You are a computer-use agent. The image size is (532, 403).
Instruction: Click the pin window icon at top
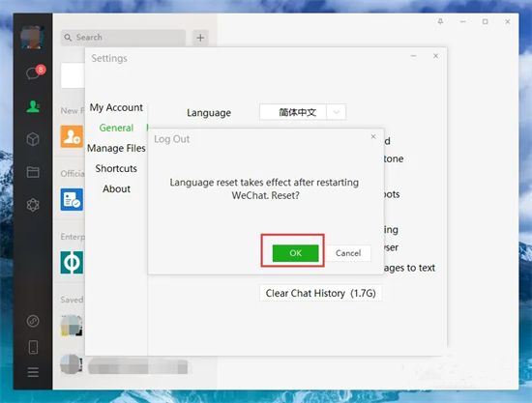[x=440, y=21]
